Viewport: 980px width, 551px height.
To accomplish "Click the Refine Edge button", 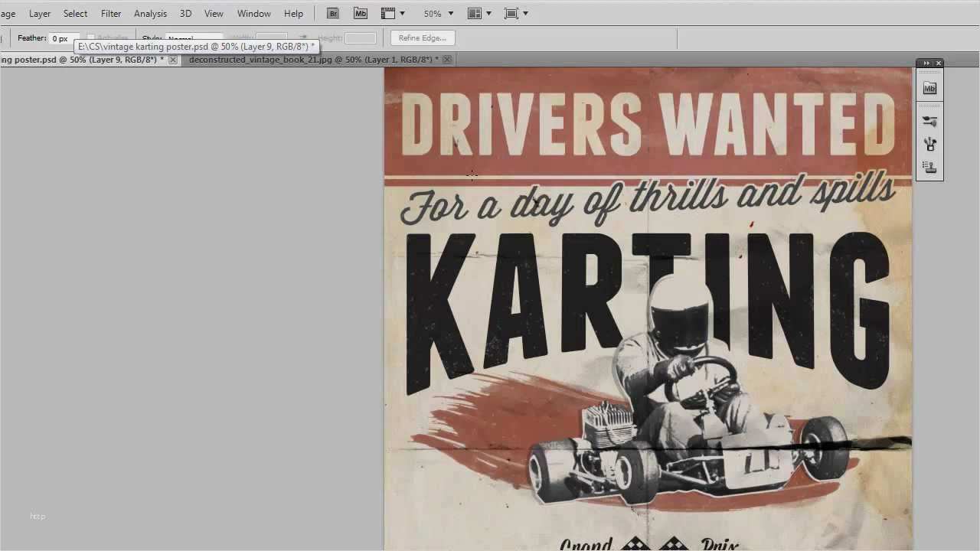I will [x=422, y=37].
